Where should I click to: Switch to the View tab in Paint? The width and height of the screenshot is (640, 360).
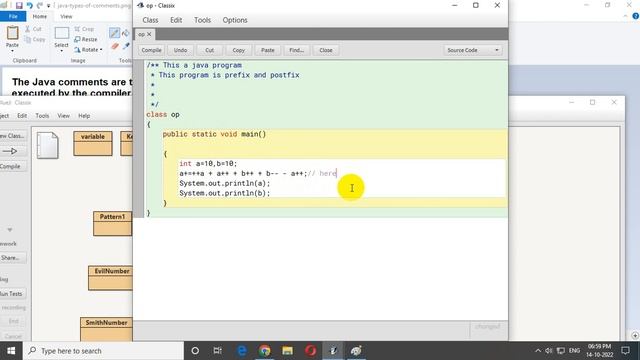point(66,16)
